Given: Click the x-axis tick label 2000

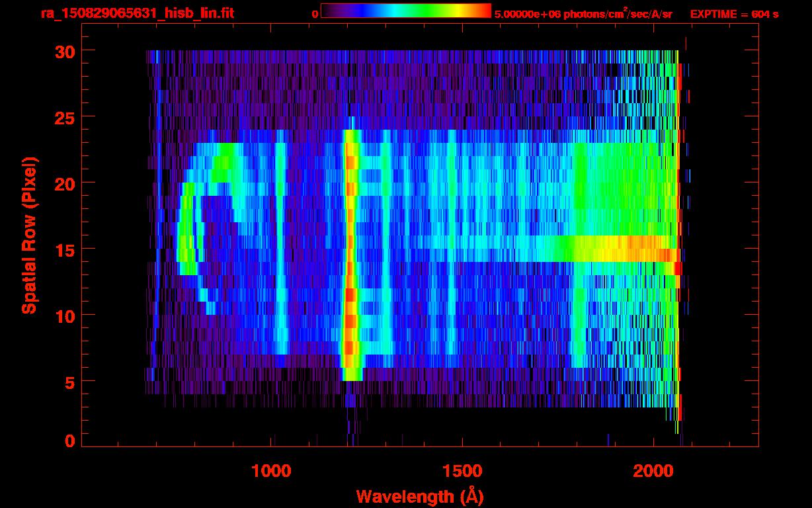Looking at the screenshot, I should [x=653, y=471].
